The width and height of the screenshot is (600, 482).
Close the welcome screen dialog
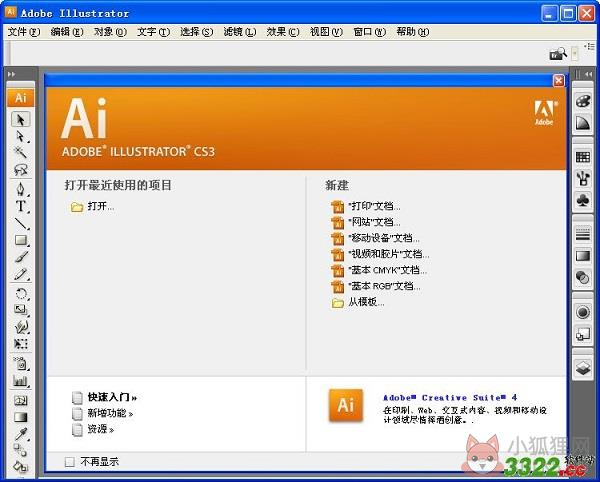(559, 80)
